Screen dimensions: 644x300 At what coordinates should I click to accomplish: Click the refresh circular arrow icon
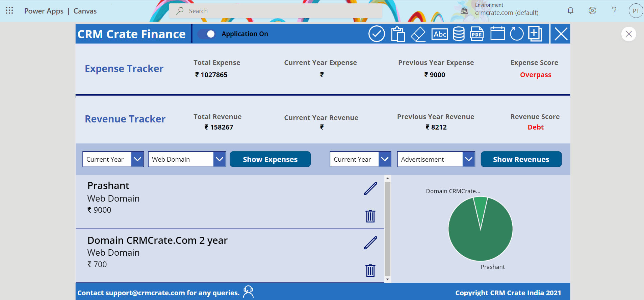coord(517,34)
